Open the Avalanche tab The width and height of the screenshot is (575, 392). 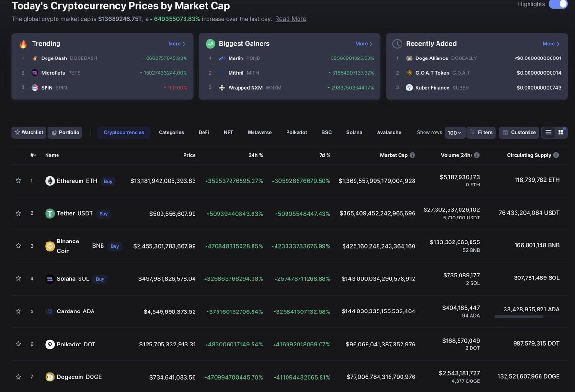click(389, 133)
